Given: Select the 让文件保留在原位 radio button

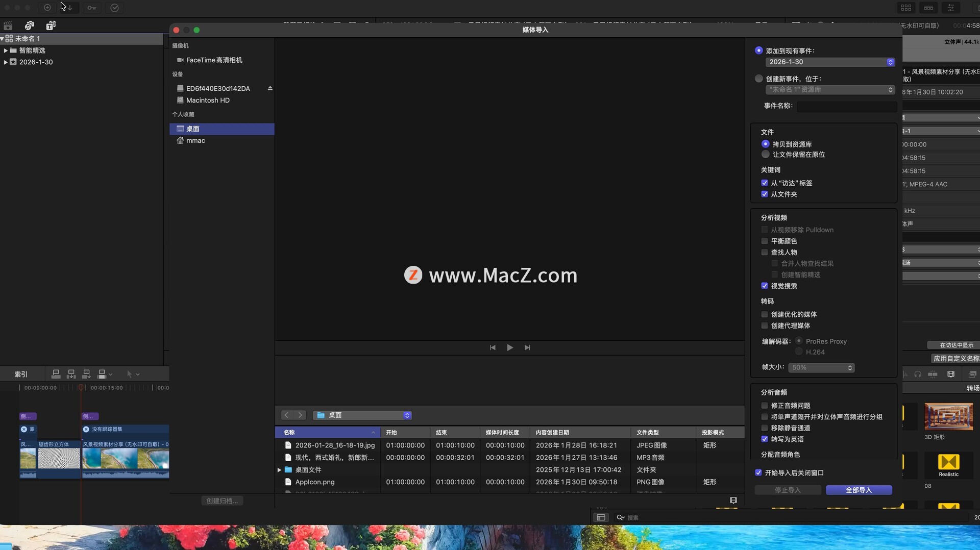Looking at the screenshot, I should [x=765, y=155].
